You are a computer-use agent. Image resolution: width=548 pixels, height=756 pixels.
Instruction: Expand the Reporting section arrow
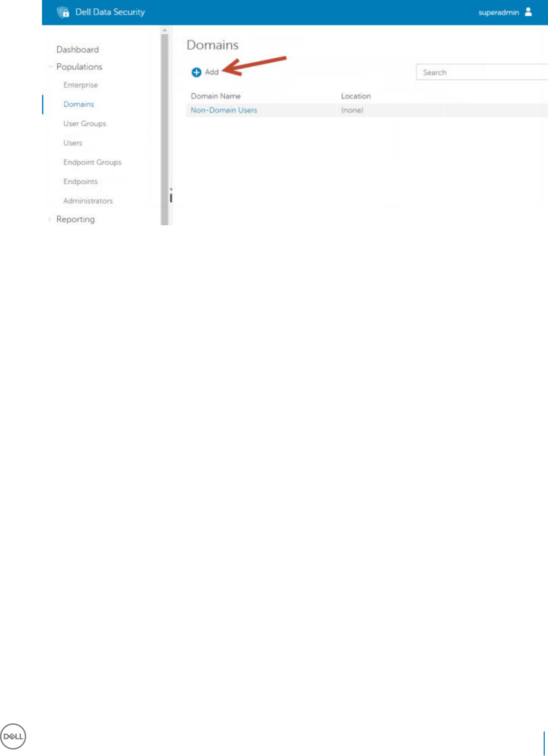[50, 219]
